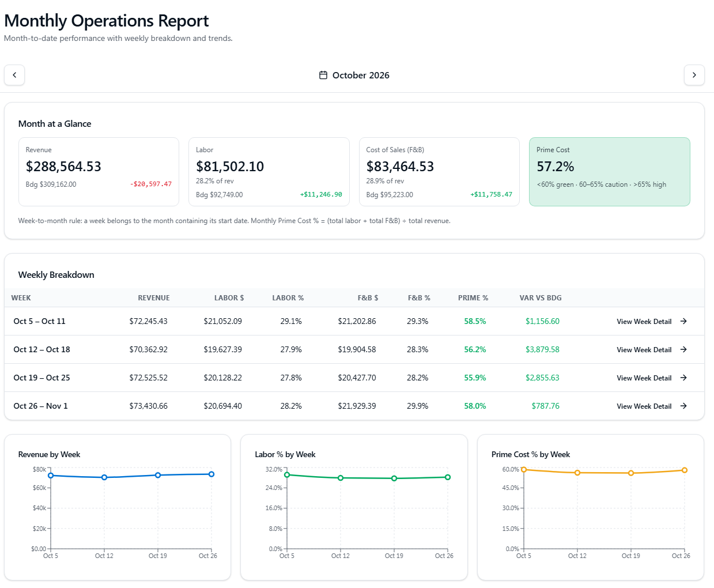Click Oct 12 data point on Prime Cost % chart
714x588 pixels.
pyautogui.click(x=577, y=473)
